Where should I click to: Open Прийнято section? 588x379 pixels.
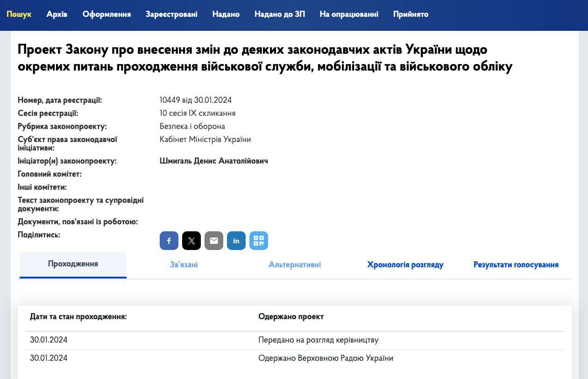coord(411,14)
